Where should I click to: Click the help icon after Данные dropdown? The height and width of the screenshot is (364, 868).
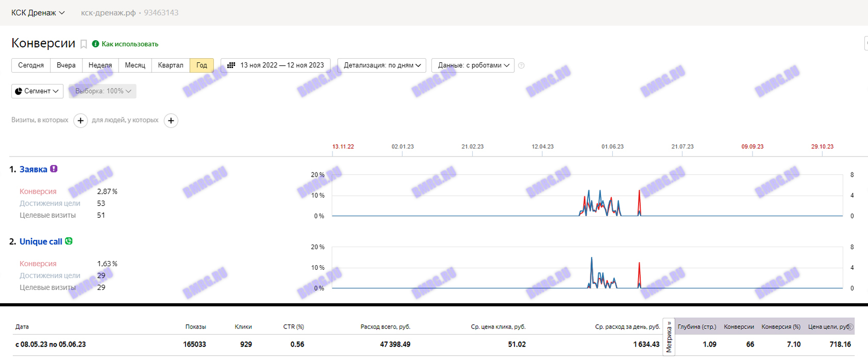(x=521, y=65)
